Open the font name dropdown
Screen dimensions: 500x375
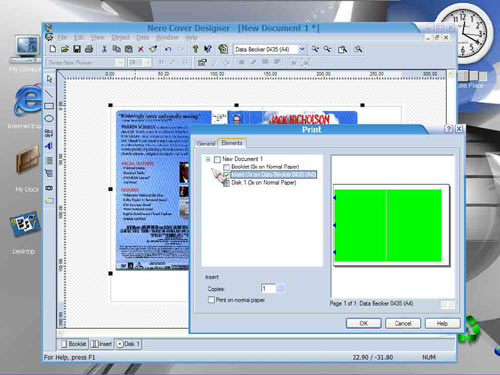120,62
